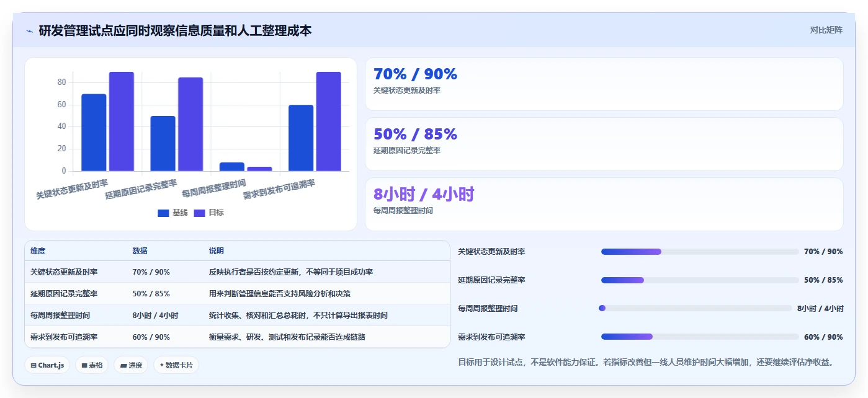Click the 基线 bar for 每周周报整理时间
The image size is (868, 398).
[x=232, y=167]
